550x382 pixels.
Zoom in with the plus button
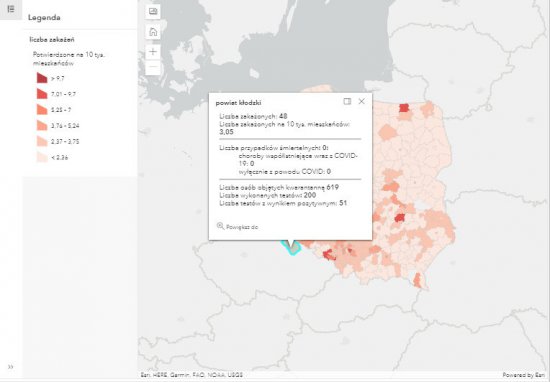pos(153,52)
